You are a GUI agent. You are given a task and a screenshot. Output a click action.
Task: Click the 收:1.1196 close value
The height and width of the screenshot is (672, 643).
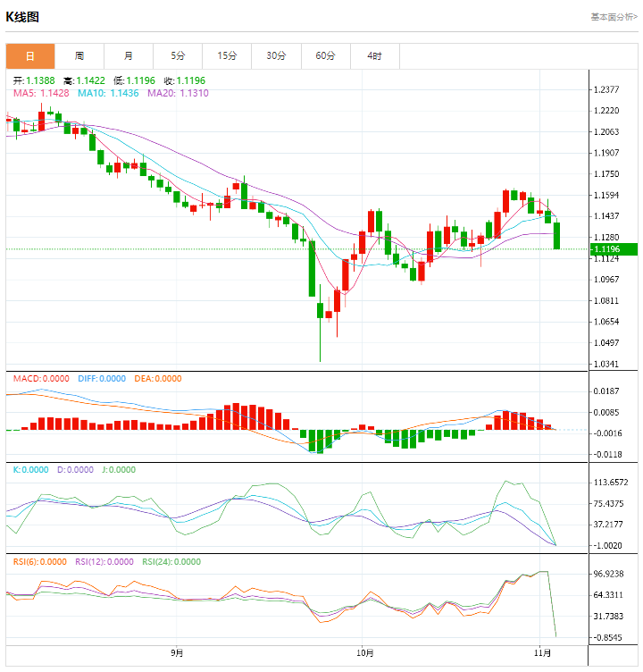185,80
